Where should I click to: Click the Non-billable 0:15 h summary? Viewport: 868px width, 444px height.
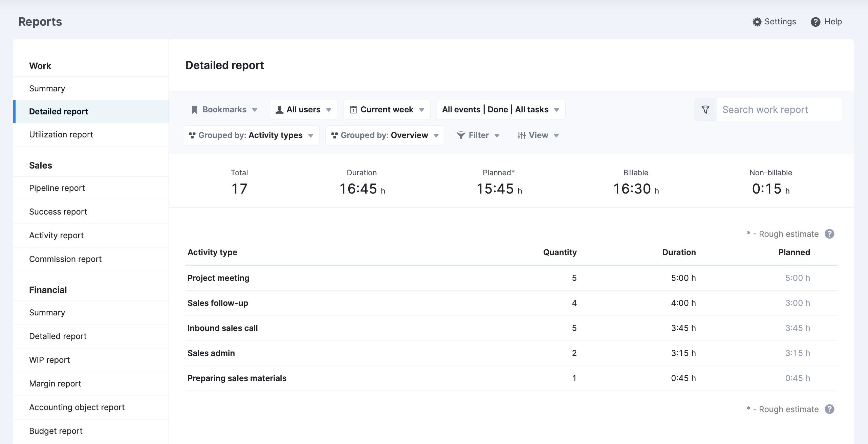point(771,189)
